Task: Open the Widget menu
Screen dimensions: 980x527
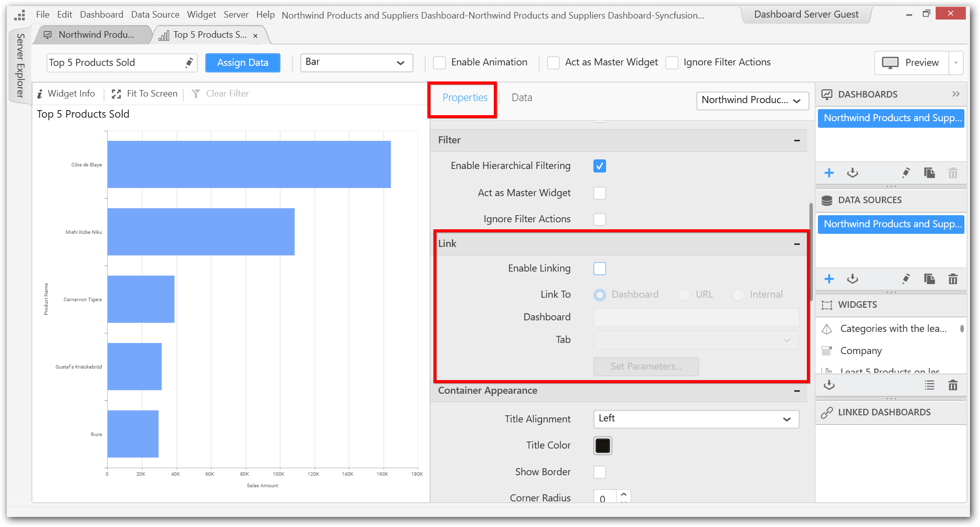Action: pos(201,15)
